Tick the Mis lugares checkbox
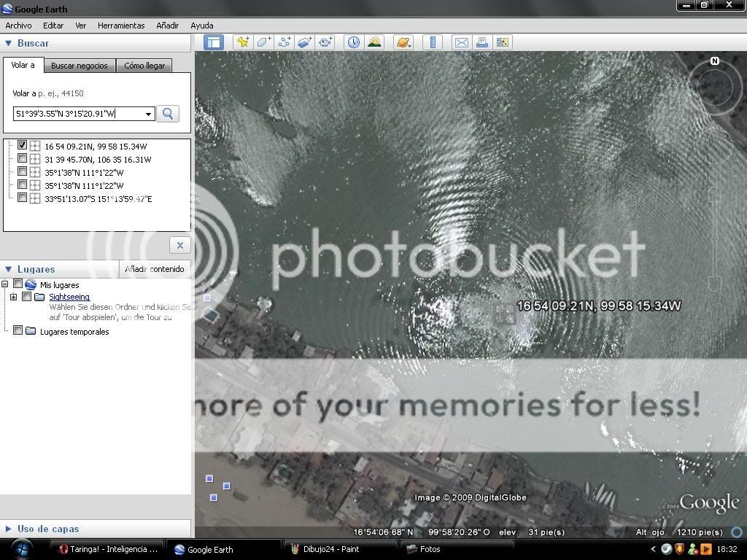747x560 pixels. [18, 284]
